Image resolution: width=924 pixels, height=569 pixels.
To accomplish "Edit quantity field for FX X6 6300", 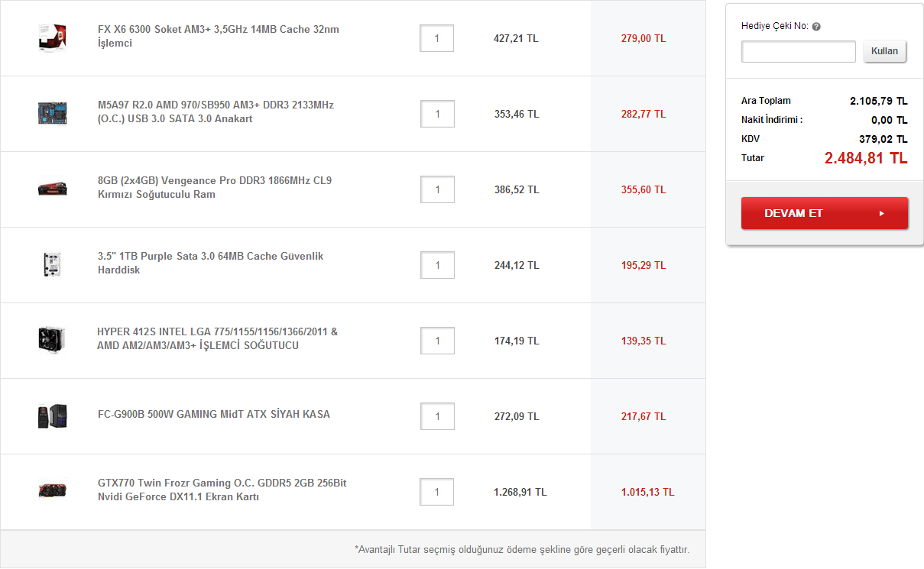I will click(x=436, y=38).
